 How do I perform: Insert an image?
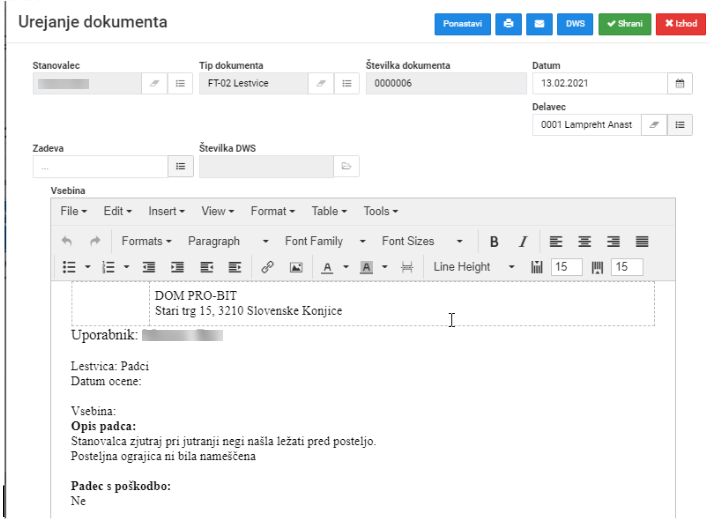(x=296, y=267)
